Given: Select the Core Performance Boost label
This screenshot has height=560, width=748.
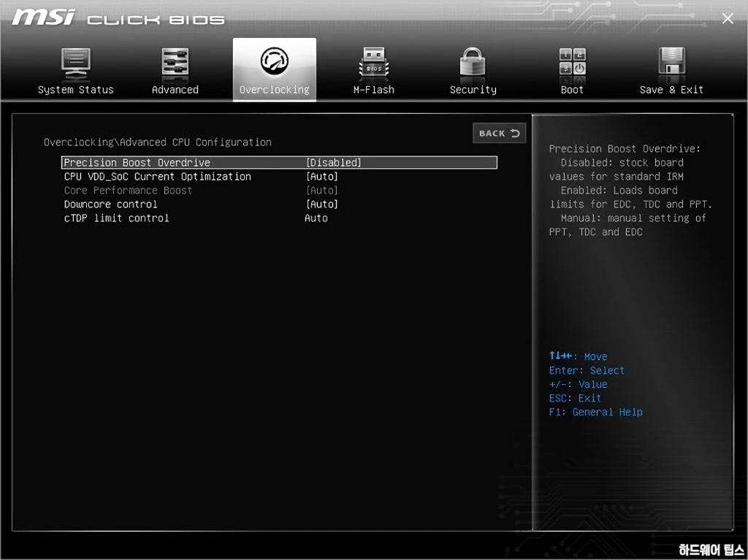Looking at the screenshot, I should tap(128, 191).
